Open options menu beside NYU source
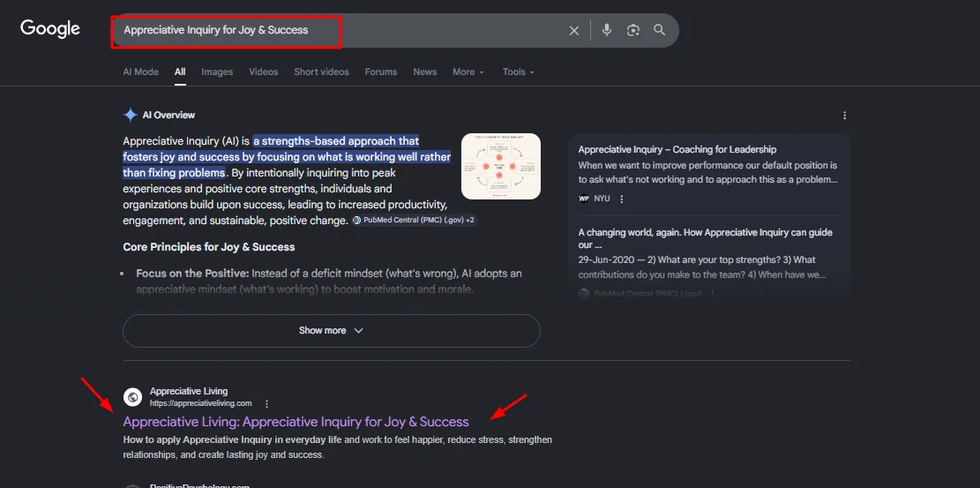Viewport: 980px width, 488px height. [621, 199]
